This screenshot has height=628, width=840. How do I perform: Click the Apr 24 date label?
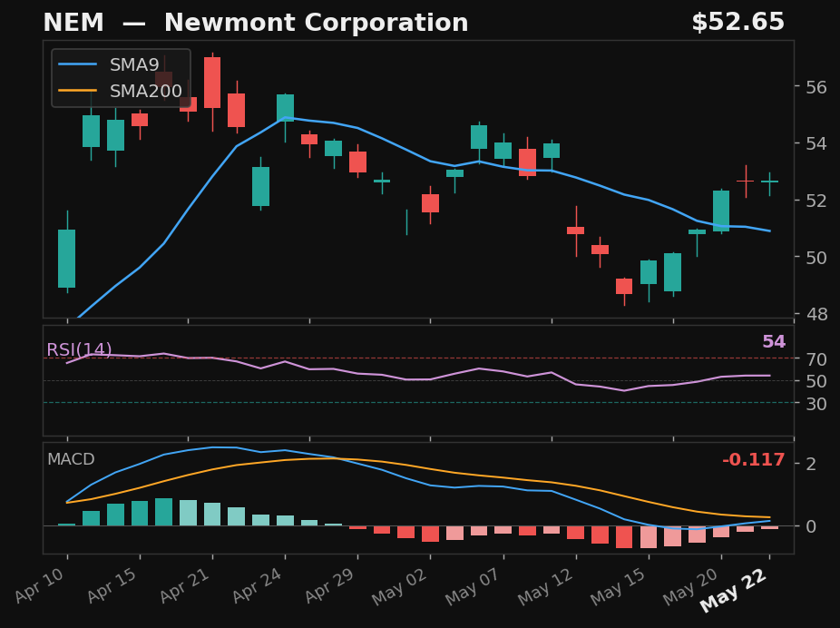click(x=259, y=586)
